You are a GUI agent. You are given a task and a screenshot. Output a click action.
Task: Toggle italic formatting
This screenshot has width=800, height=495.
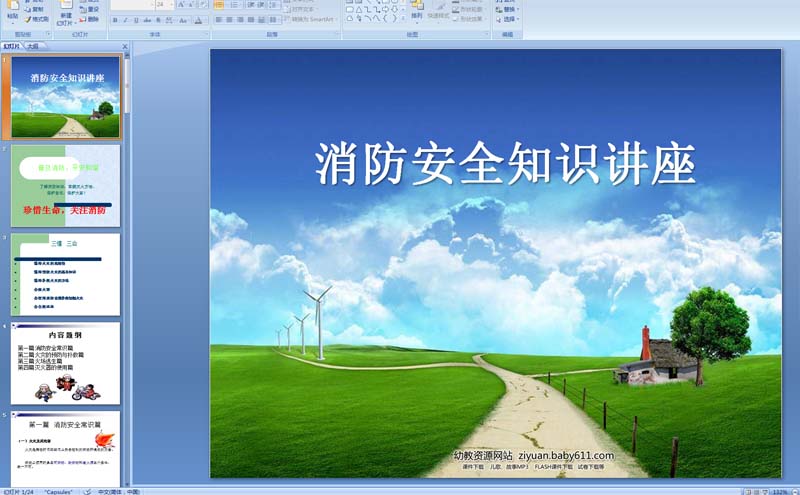coord(126,20)
